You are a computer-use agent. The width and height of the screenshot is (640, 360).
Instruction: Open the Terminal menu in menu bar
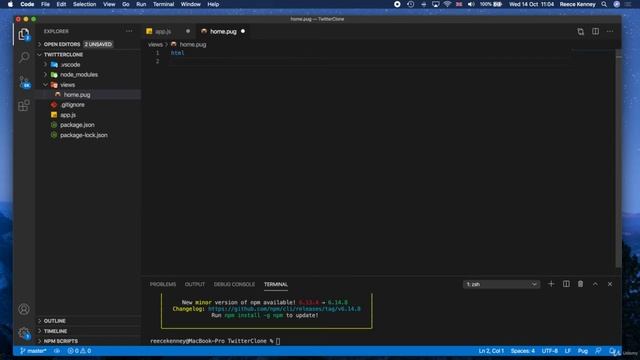click(163, 4)
